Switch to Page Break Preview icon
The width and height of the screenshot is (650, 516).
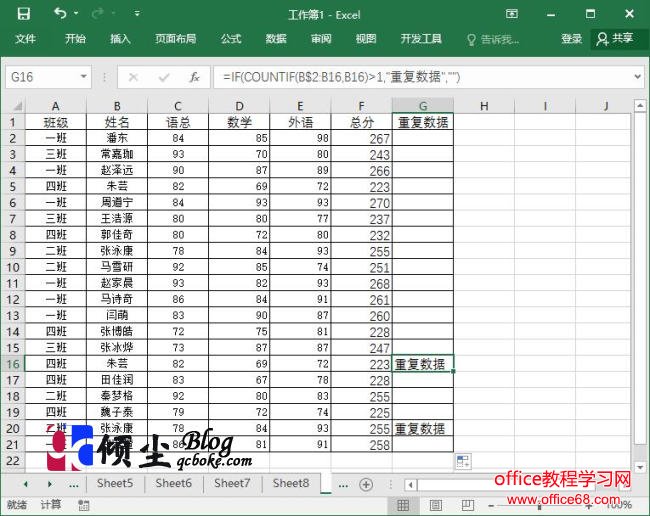(468, 505)
